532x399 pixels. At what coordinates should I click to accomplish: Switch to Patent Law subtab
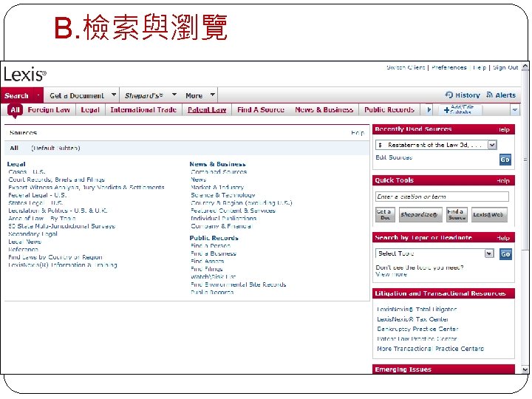click(x=207, y=110)
